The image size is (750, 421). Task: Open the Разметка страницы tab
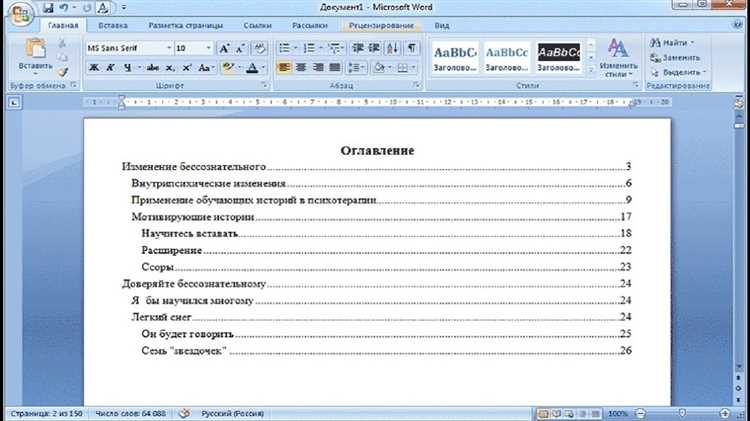click(x=186, y=25)
